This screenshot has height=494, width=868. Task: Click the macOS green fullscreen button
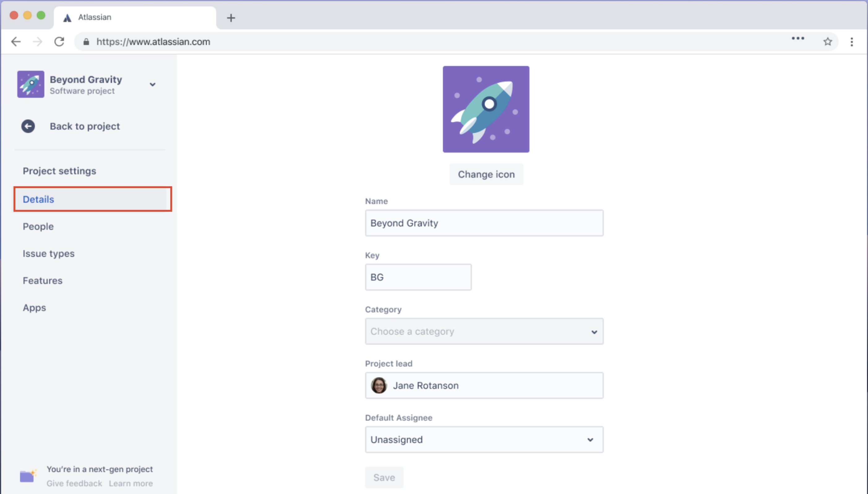point(41,15)
